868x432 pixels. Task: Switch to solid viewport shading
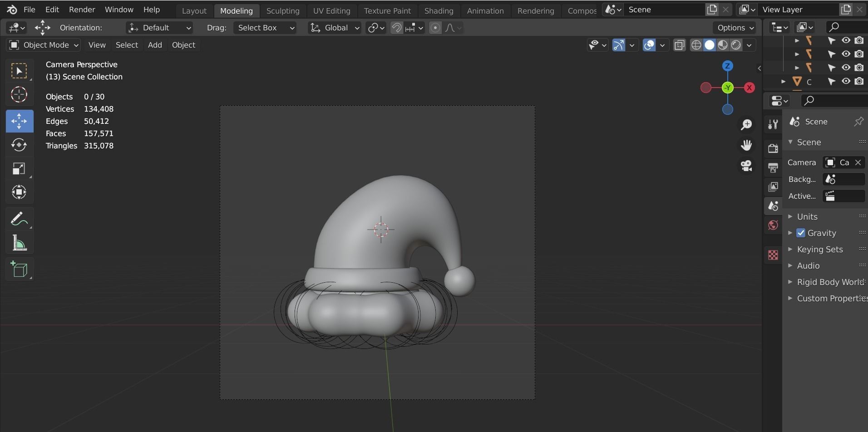pos(709,45)
